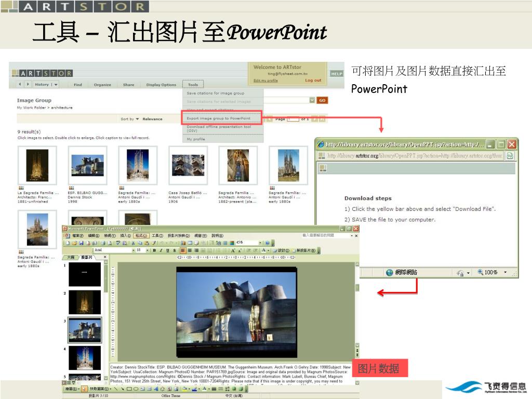This screenshot has width=532, height=399.
Task: Toggle Center alignment button
Action: coord(190,250)
